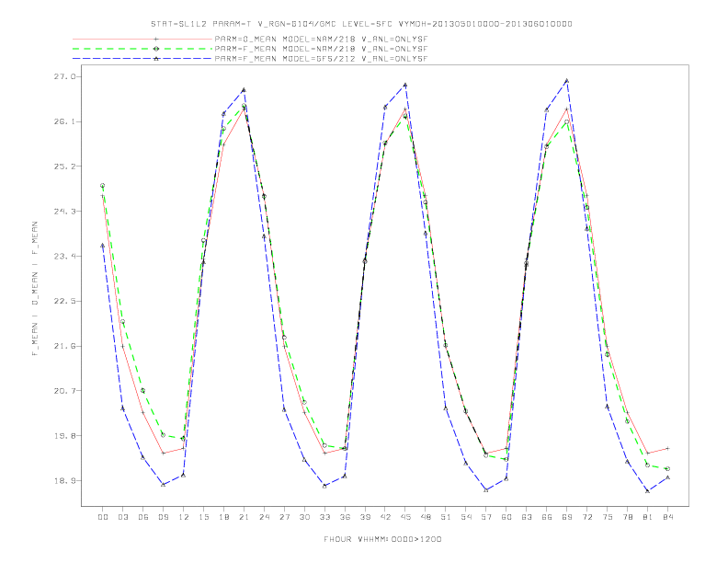This screenshot has height=563, width=728.
Task: Click the red plus marker in legend
Action: (x=156, y=39)
